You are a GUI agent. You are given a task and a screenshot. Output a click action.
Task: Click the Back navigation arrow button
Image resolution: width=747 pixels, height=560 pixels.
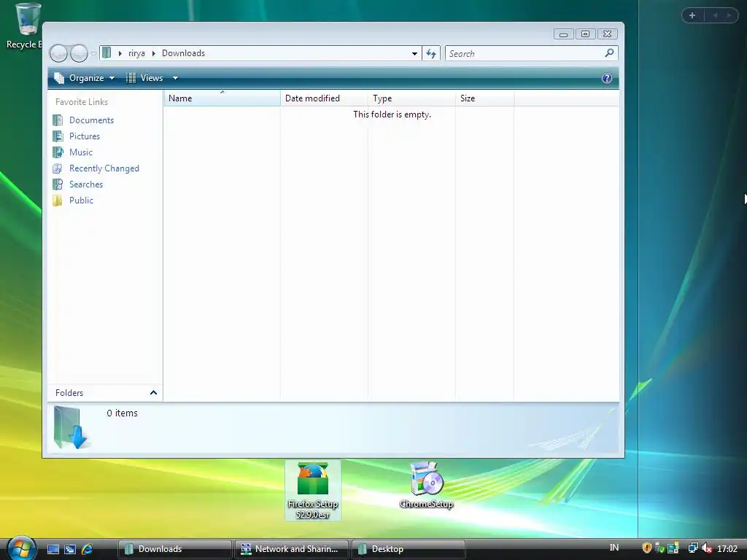point(58,53)
